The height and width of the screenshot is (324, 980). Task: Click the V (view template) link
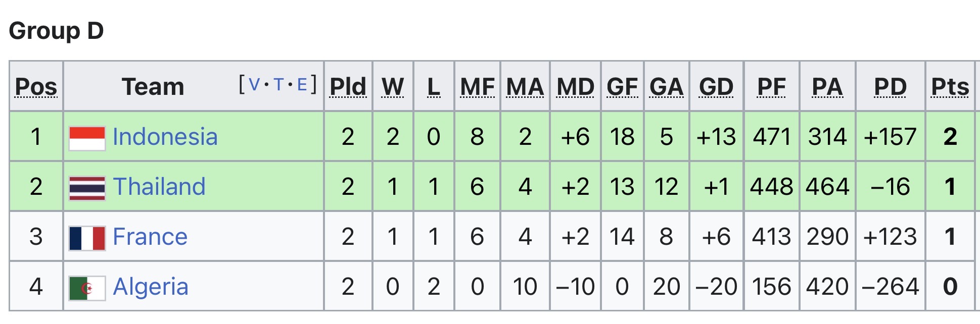pyautogui.click(x=254, y=85)
